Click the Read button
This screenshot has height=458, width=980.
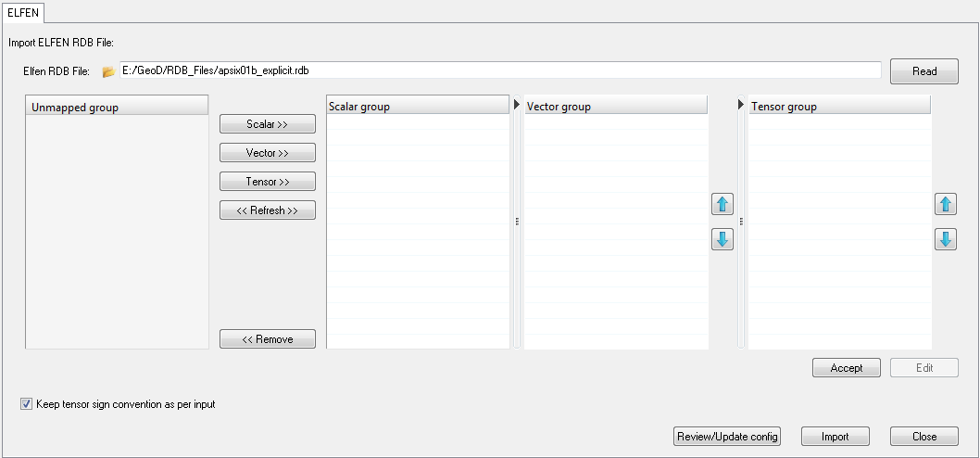click(x=924, y=71)
